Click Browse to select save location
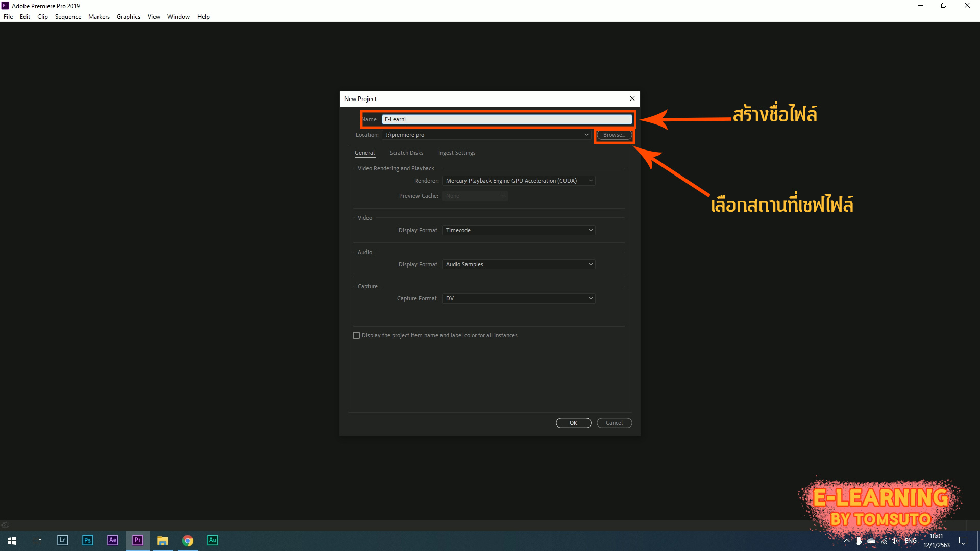This screenshot has width=980, height=551. [612, 135]
